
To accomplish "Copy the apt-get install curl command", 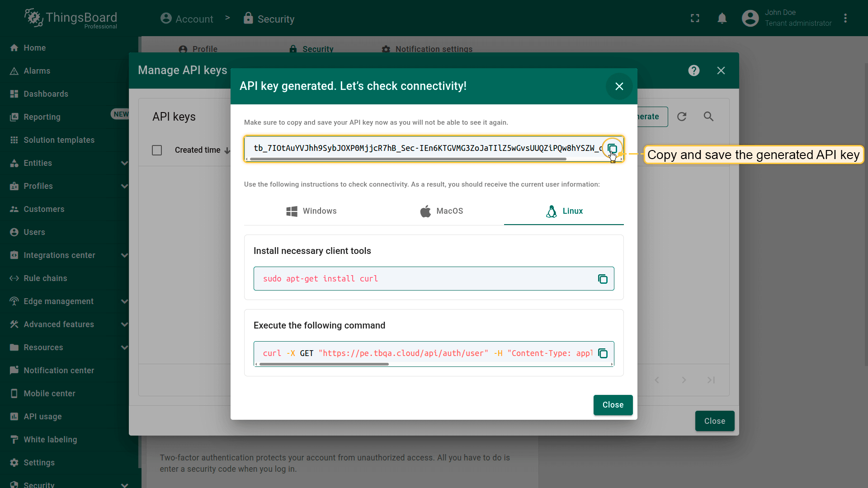I will coord(603,279).
